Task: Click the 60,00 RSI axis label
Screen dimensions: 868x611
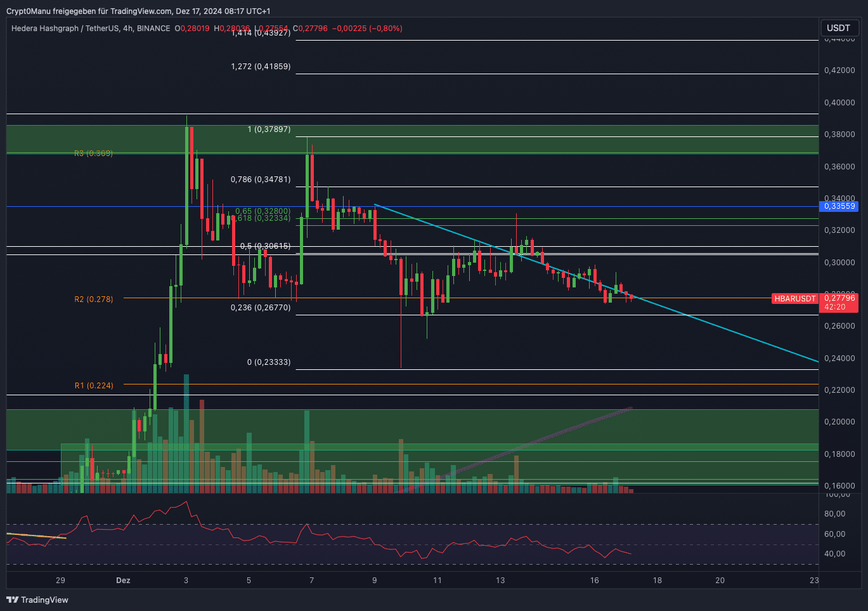Action: click(x=835, y=534)
